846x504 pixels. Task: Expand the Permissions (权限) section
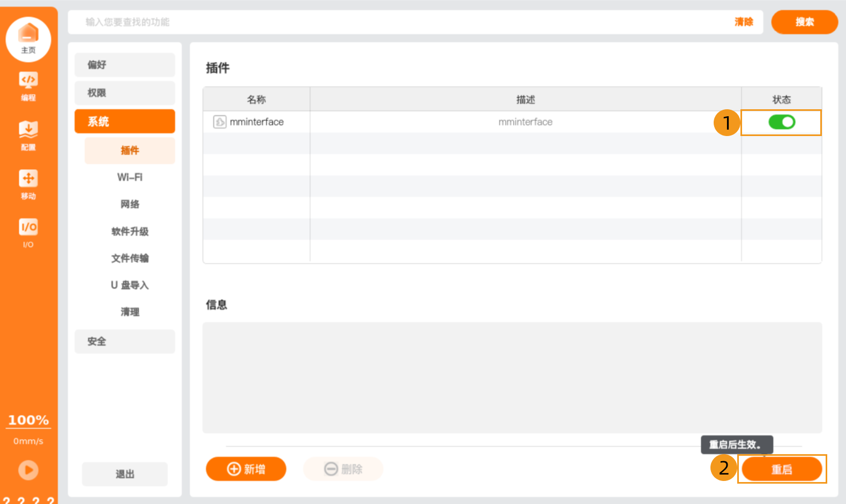(x=124, y=93)
